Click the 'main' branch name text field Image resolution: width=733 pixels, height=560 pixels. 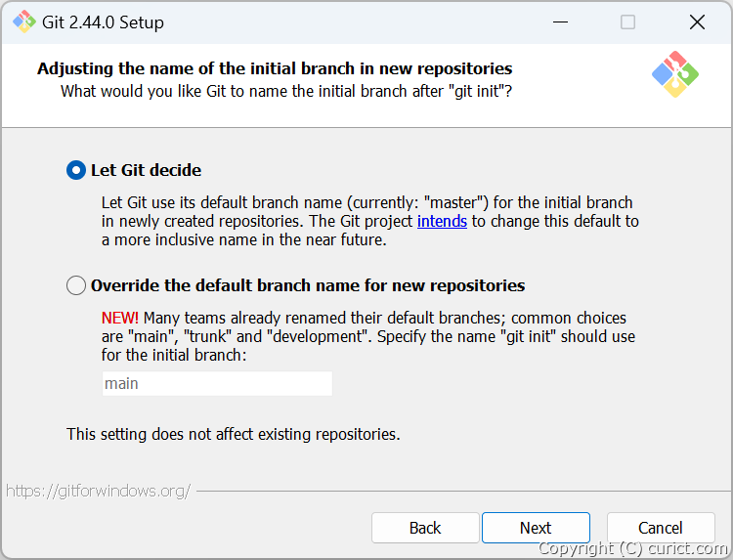pyautogui.click(x=217, y=383)
